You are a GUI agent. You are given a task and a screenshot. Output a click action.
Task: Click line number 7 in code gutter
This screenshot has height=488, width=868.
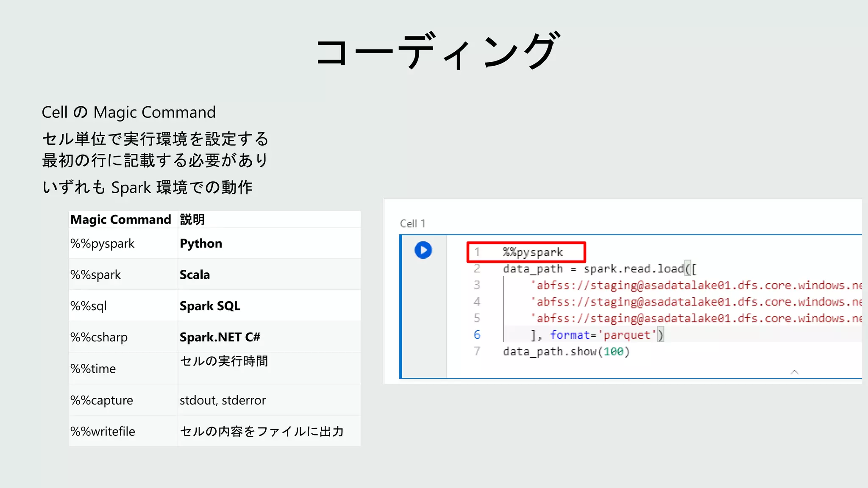tap(477, 351)
